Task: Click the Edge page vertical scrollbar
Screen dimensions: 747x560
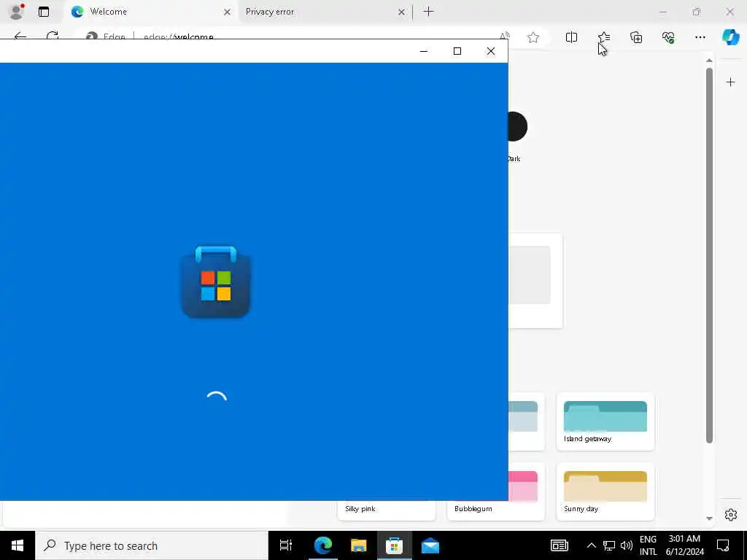Action: 709,255
